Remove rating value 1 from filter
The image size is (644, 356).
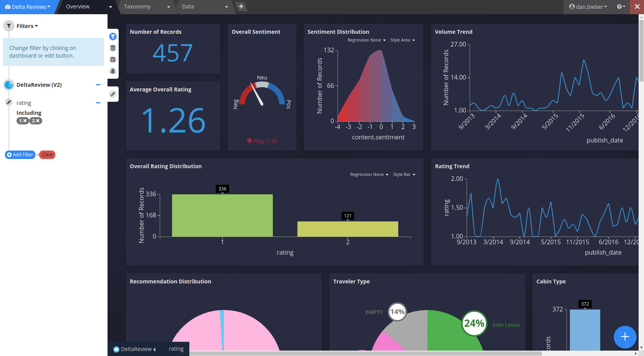pyautogui.click(x=25, y=121)
